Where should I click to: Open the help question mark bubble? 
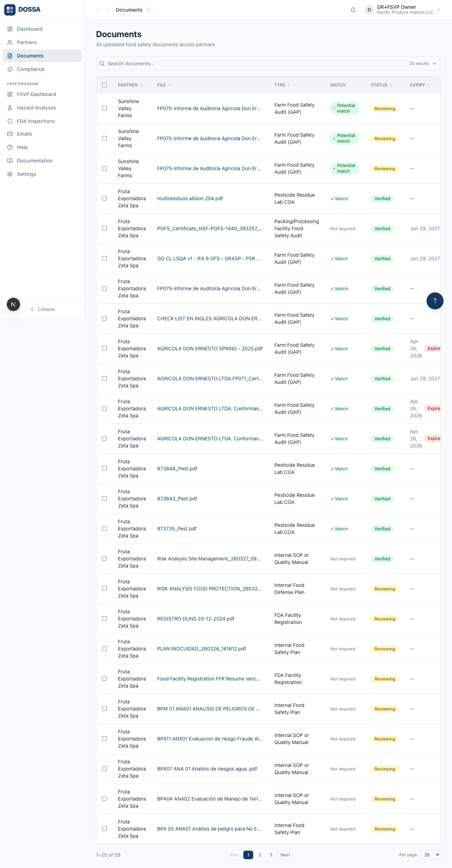click(435, 301)
